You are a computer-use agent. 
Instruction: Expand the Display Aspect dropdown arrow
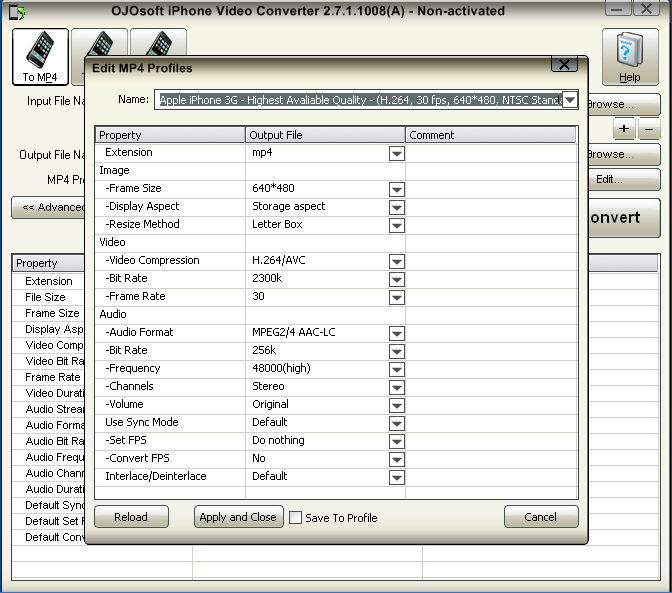pyautogui.click(x=397, y=207)
